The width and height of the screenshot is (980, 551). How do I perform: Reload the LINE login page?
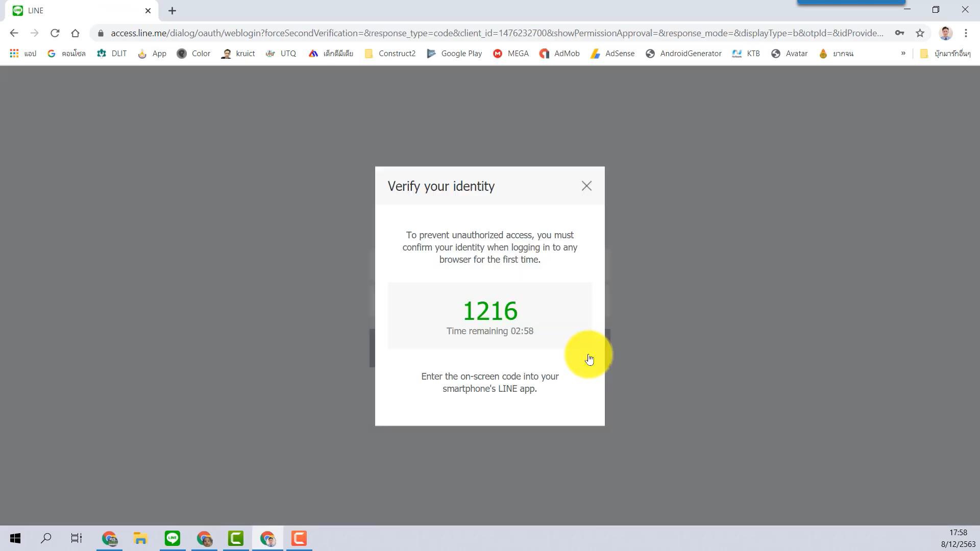[x=55, y=33]
